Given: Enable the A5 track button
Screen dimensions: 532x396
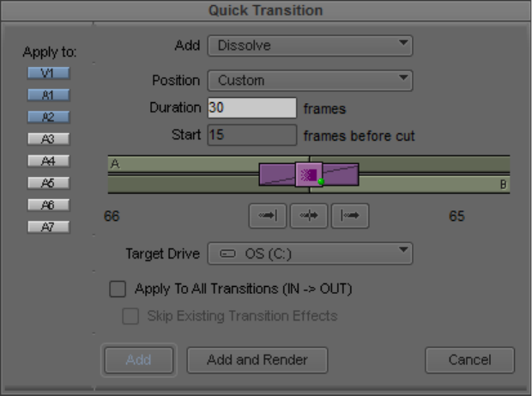Looking at the screenshot, I should click(49, 183).
